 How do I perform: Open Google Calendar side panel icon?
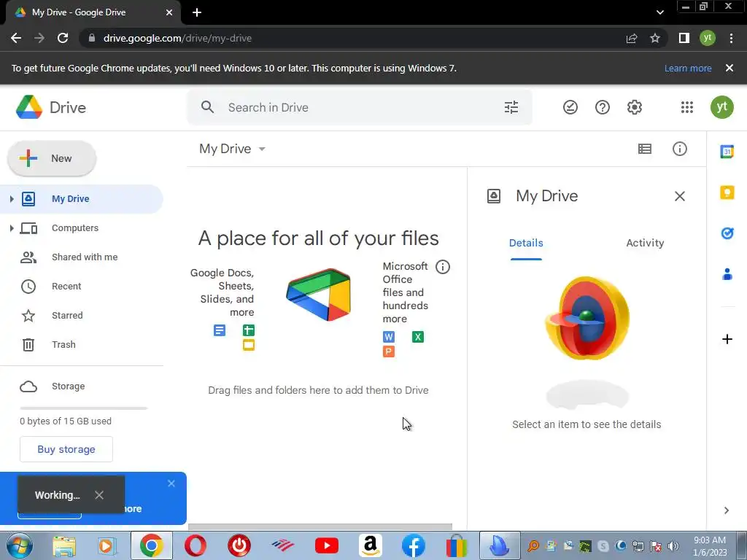click(x=727, y=152)
